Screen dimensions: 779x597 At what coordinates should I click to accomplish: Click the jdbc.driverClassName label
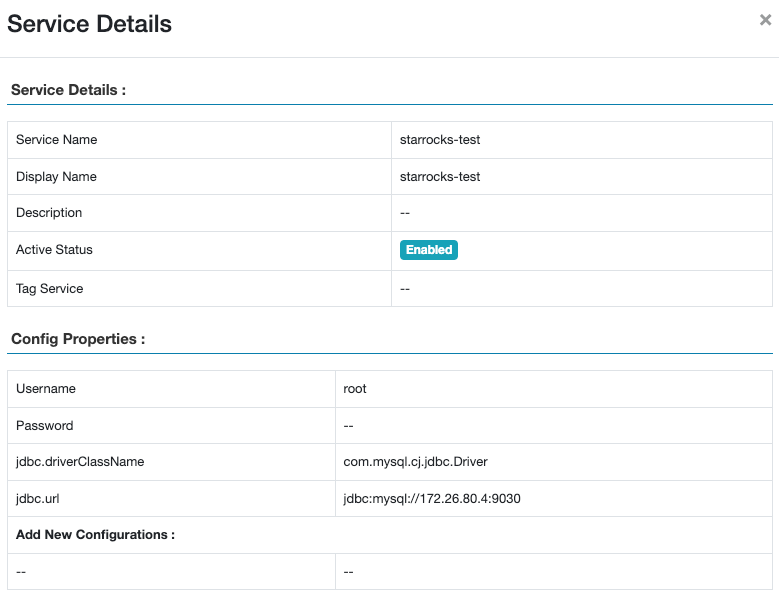click(80, 462)
